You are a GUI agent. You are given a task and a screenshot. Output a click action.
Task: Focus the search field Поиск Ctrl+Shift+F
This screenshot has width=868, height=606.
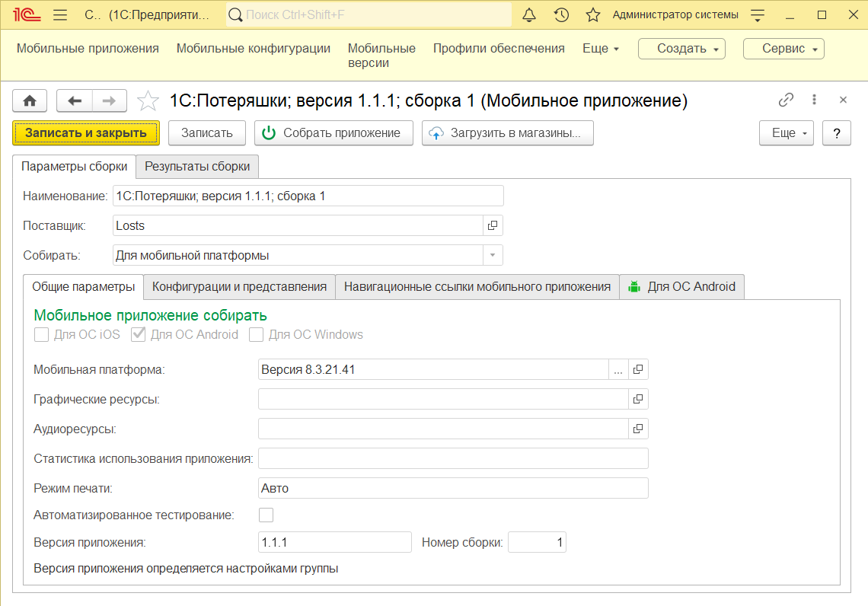point(369,15)
